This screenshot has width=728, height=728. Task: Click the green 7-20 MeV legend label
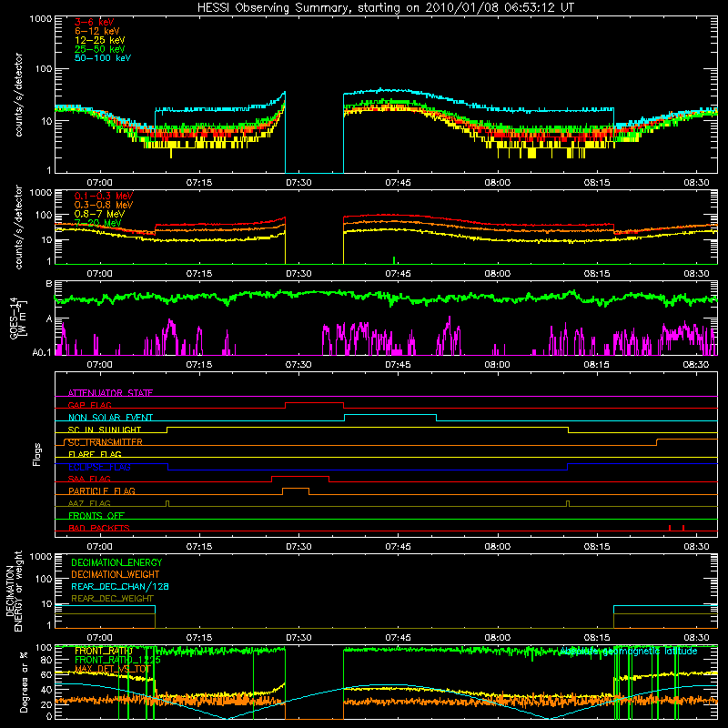(x=97, y=223)
